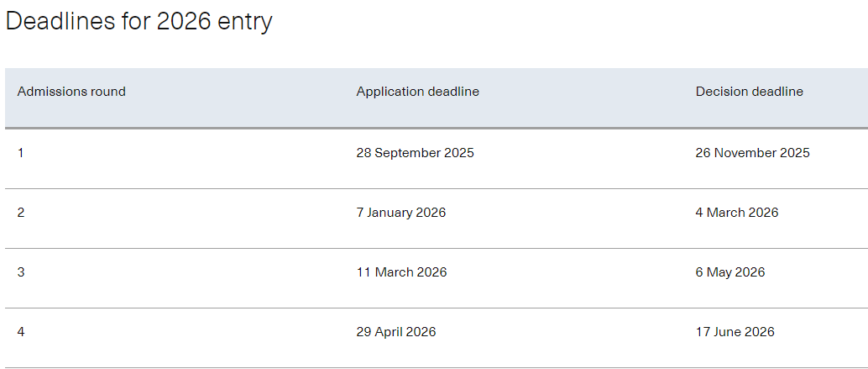The height and width of the screenshot is (369, 868).
Task: Select the 28 September 2025 application date
Action: click(416, 154)
